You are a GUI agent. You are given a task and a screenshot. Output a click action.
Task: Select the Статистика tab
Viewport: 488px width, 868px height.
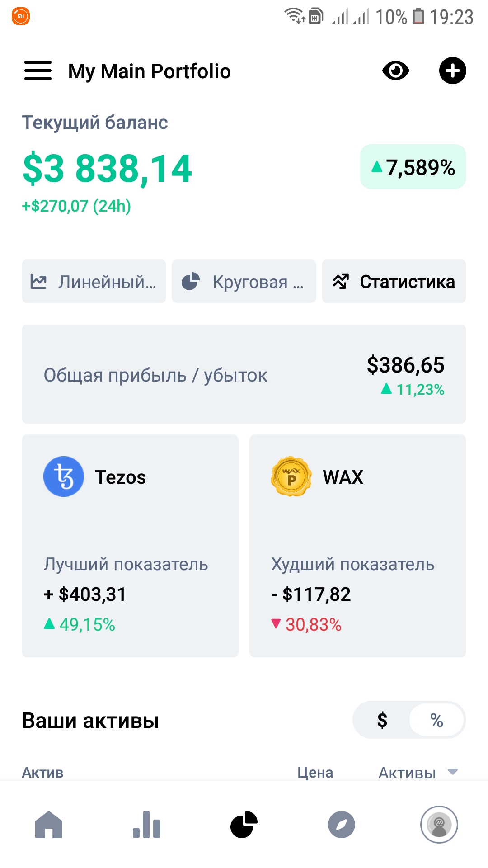click(x=394, y=281)
